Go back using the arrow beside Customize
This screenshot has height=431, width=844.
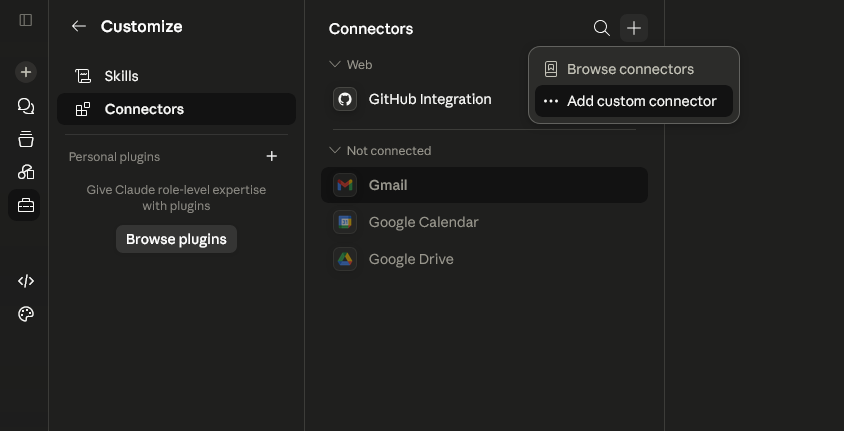point(79,26)
